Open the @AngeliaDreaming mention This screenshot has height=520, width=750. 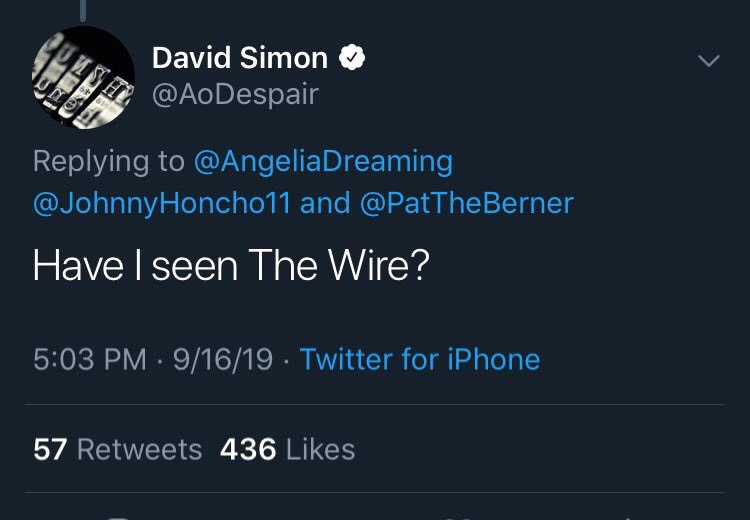tap(322, 160)
